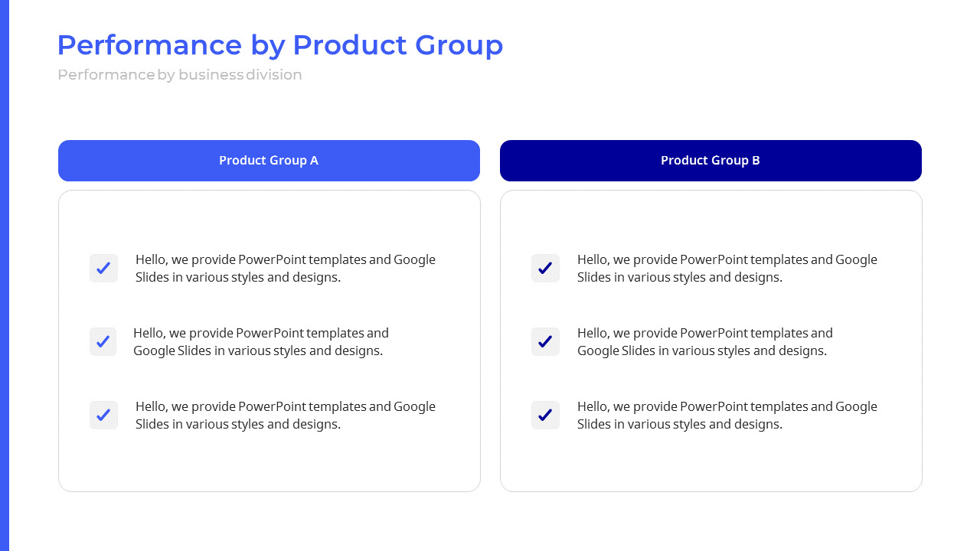Select third text item in Product Group A
Image resolution: width=980 pixels, height=551 pixels.
285,415
